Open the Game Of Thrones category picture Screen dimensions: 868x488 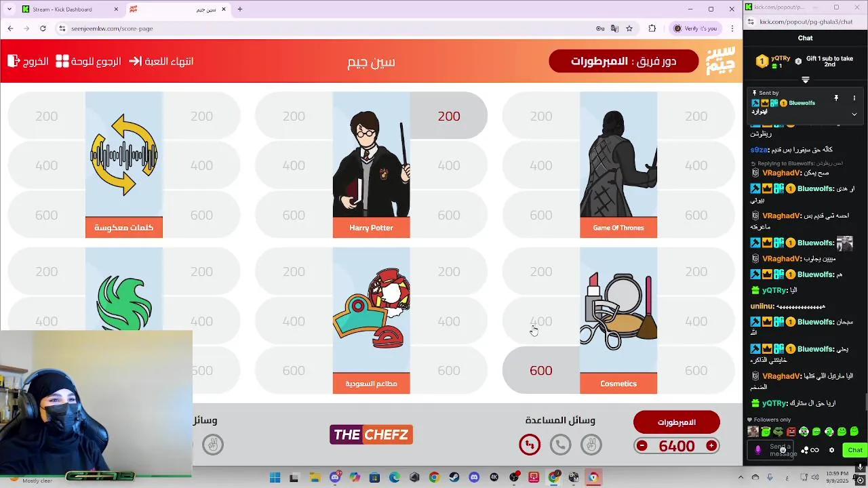coord(618,155)
